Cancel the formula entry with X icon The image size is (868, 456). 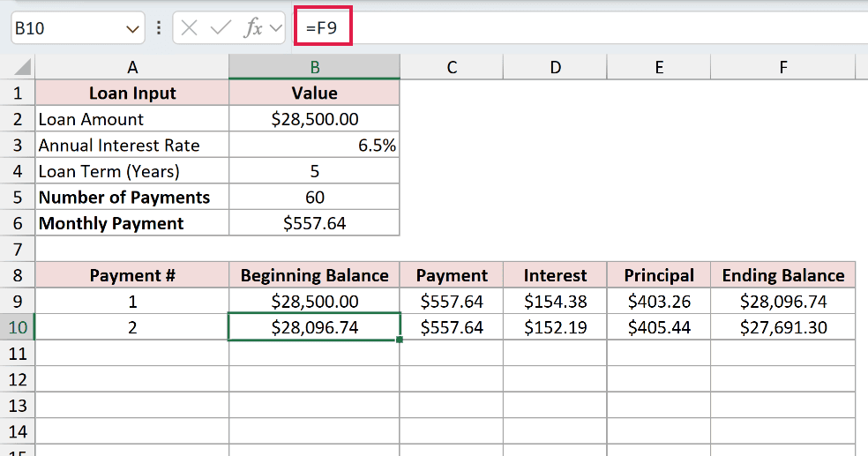coord(189,27)
